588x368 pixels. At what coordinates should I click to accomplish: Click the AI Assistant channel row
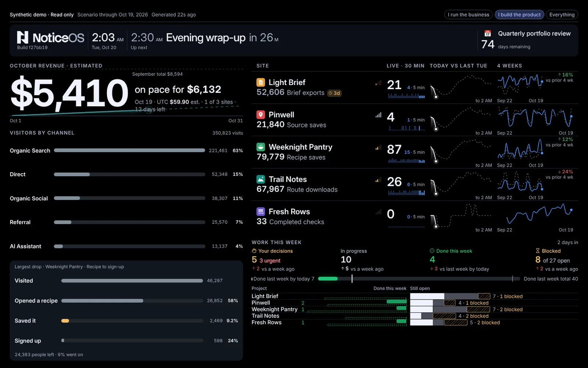tap(126, 246)
